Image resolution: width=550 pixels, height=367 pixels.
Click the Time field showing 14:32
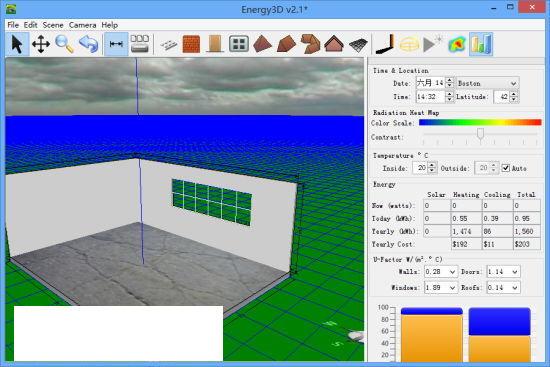[430, 96]
